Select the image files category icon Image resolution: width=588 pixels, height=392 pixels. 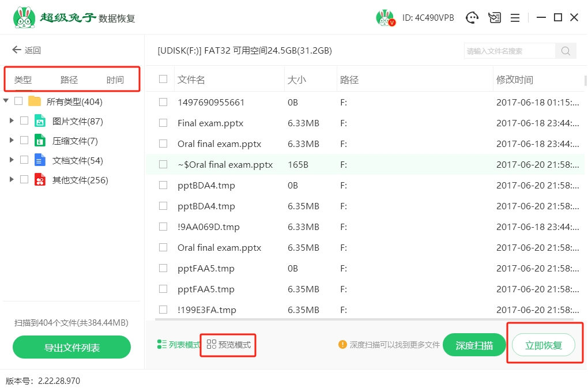click(x=40, y=121)
